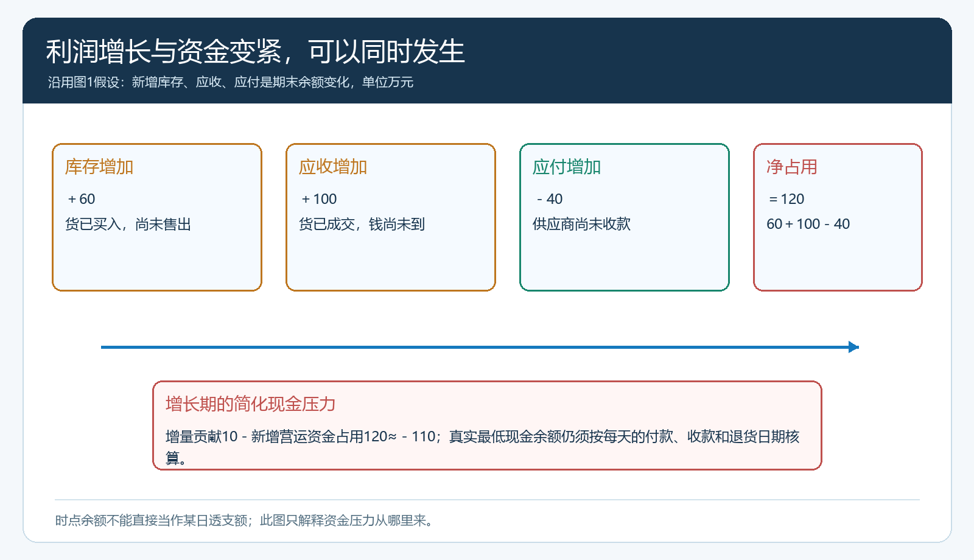The width and height of the screenshot is (974, 560).
Task: Click the title 利润增长与资金变紧，可以同时发生
Action: tap(255, 52)
